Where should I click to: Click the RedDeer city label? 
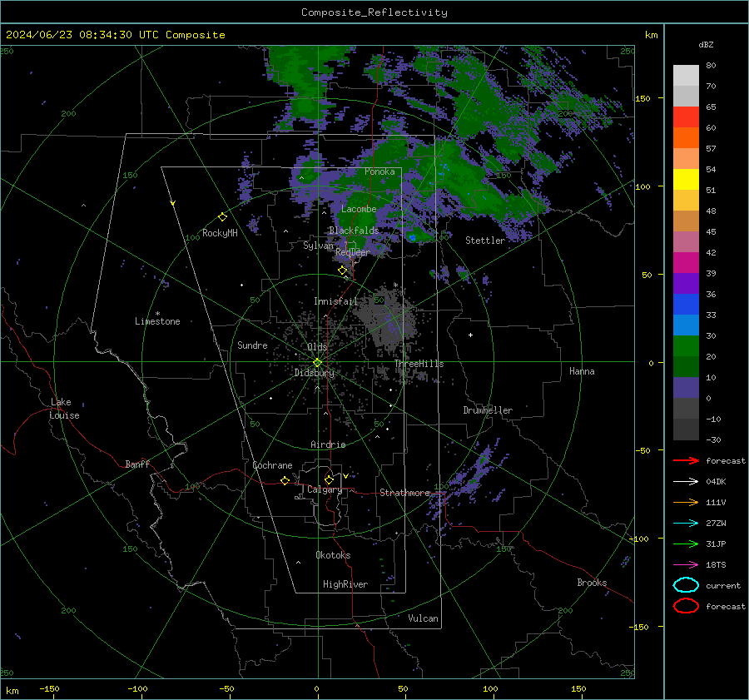click(x=353, y=252)
